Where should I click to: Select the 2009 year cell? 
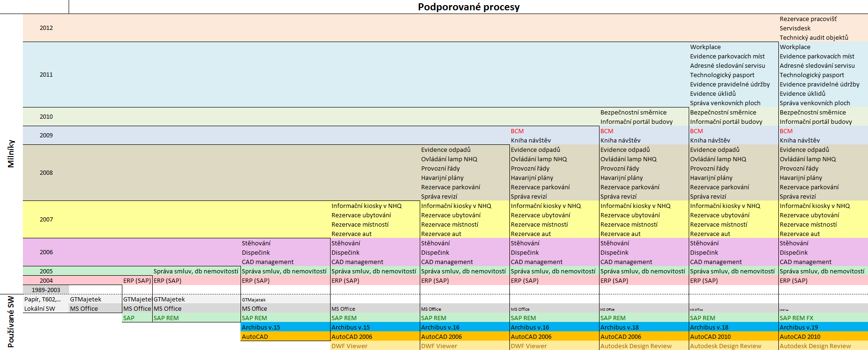point(46,136)
